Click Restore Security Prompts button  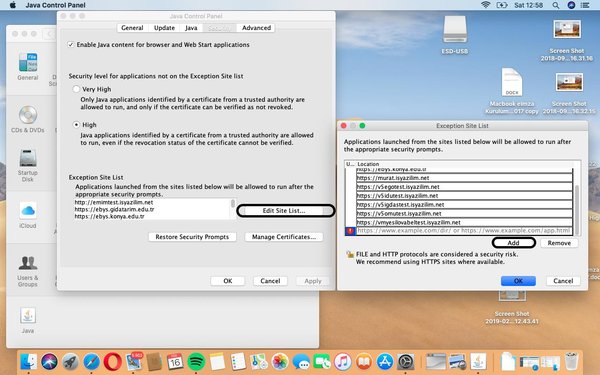point(192,237)
